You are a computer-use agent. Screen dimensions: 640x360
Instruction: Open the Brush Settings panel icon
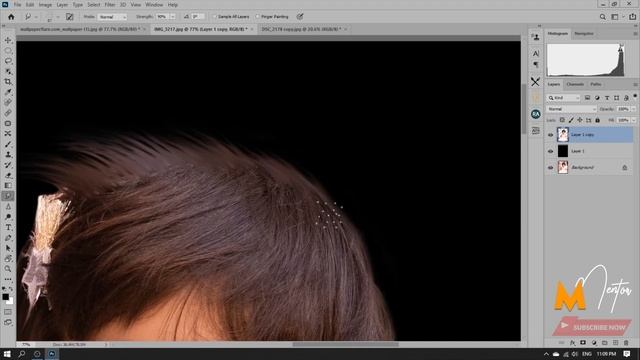click(70, 17)
